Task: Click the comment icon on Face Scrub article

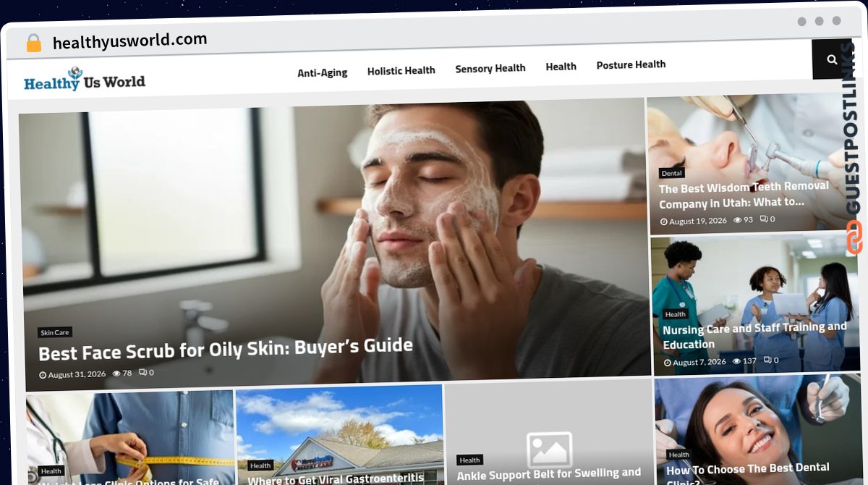Action: coord(142,372)
